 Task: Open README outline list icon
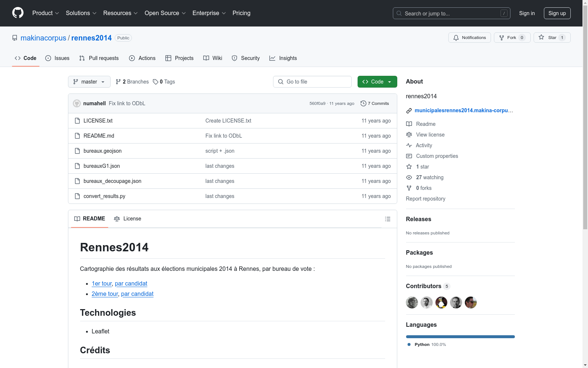pos(387,219)
